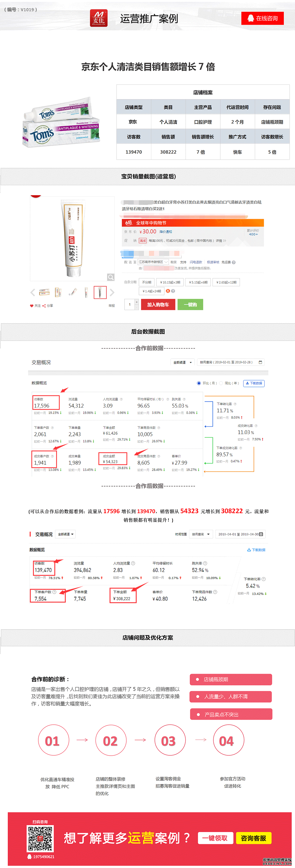Open the 按月查询 time range dropdown

click(x=201, y=534)
